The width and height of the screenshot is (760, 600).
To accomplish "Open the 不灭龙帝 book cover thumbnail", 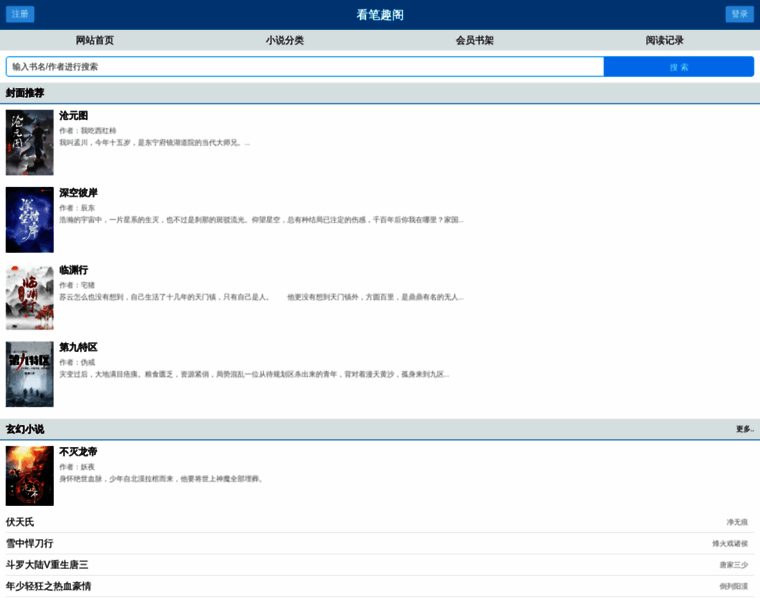I will coord(30,476).
